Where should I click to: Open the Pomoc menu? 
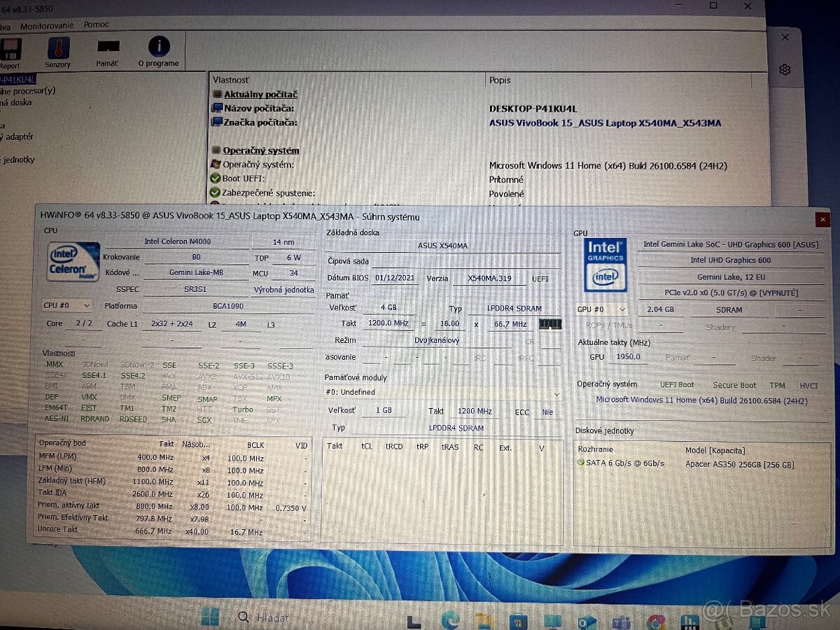[x=97, y=24]
